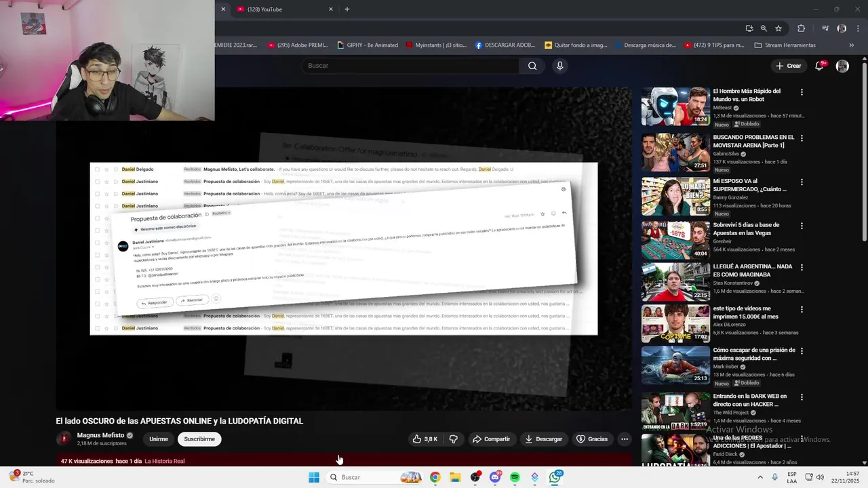Open the Magnus Mefisto channel avatar
Screen dimensions: 868x488
pyautogui.click(x=64, y=439)
